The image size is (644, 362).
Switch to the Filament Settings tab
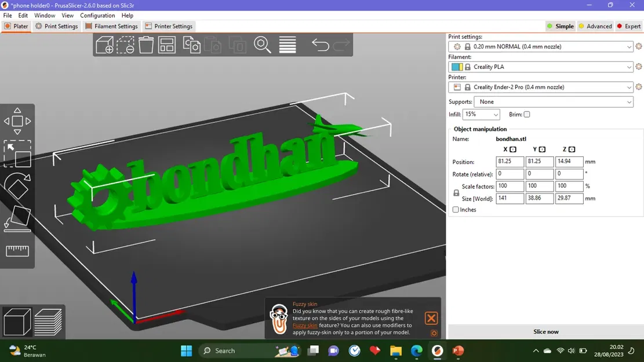112,26
